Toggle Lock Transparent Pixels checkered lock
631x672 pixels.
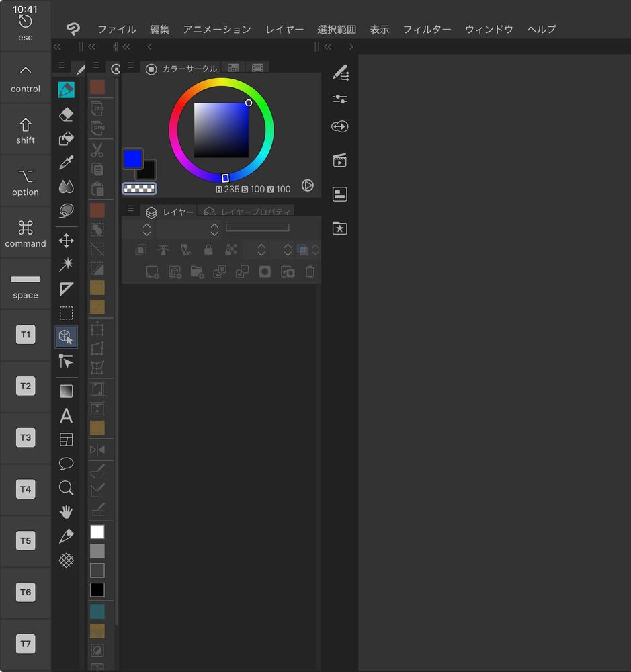tap(231, 249)
